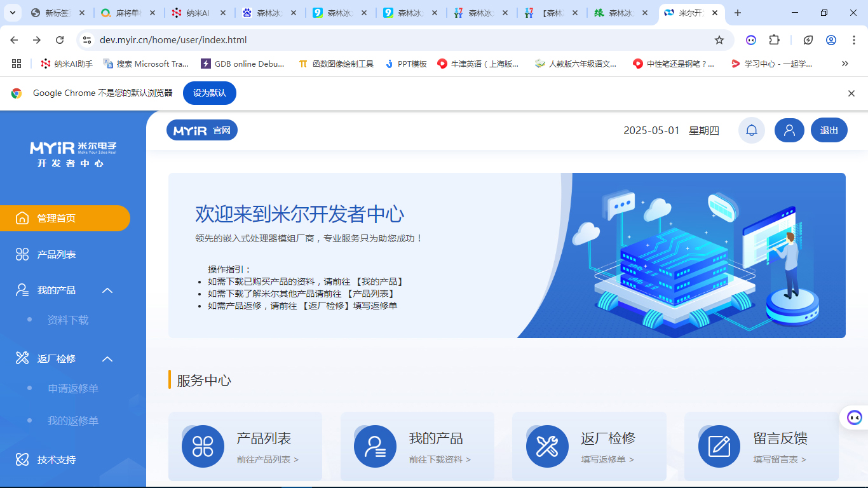Switch to the 新标签 tab
This screenshot has width=868, height=488.
pyautogui.click(x=58, y=13)
